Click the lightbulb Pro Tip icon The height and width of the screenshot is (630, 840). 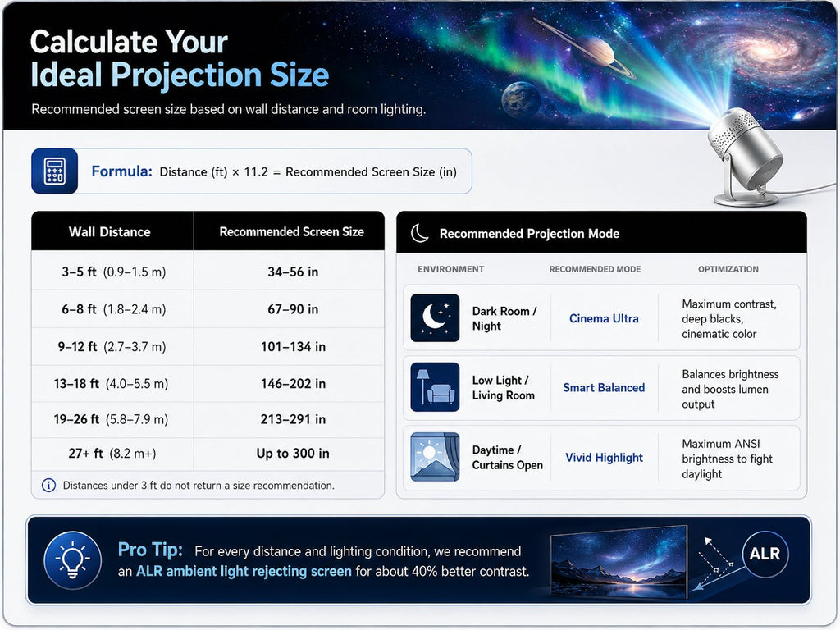[x=72, y=559]
